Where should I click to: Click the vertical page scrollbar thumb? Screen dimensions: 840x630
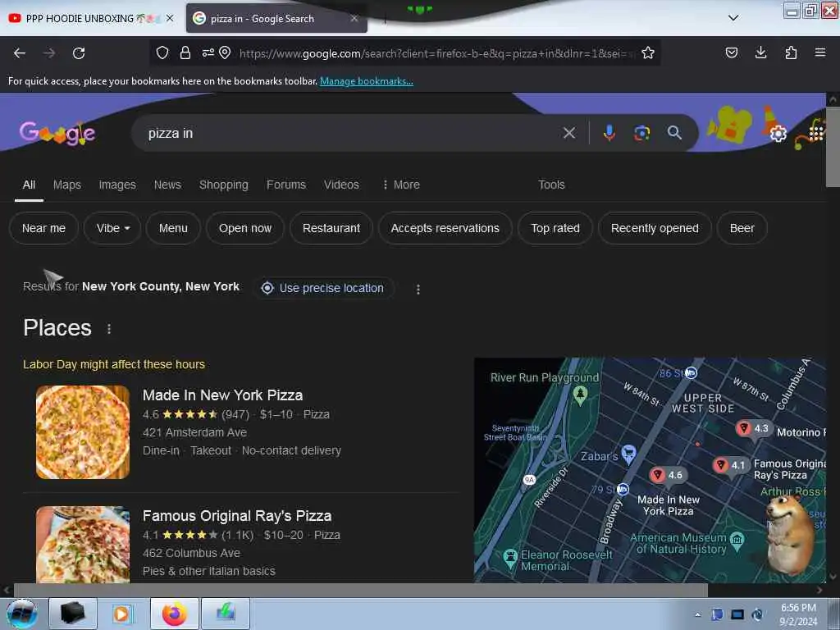(833, 147)
